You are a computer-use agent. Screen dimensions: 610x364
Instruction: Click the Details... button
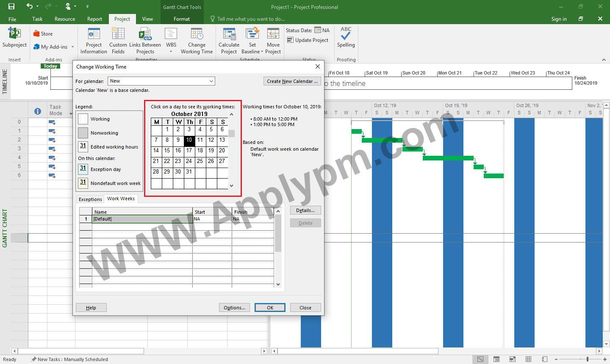(x=305, y=210)
